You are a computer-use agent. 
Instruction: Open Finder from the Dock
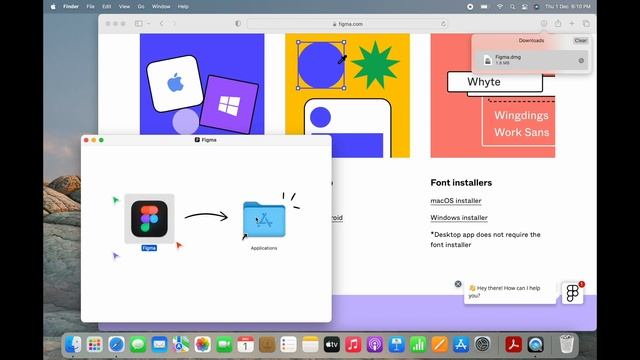click(73, 345)
